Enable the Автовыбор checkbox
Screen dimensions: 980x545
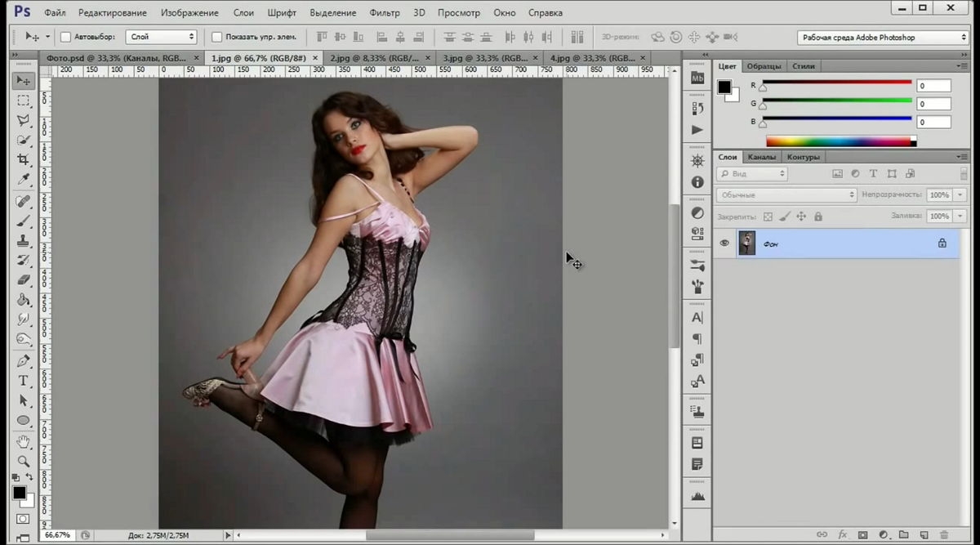click(65, 37)
